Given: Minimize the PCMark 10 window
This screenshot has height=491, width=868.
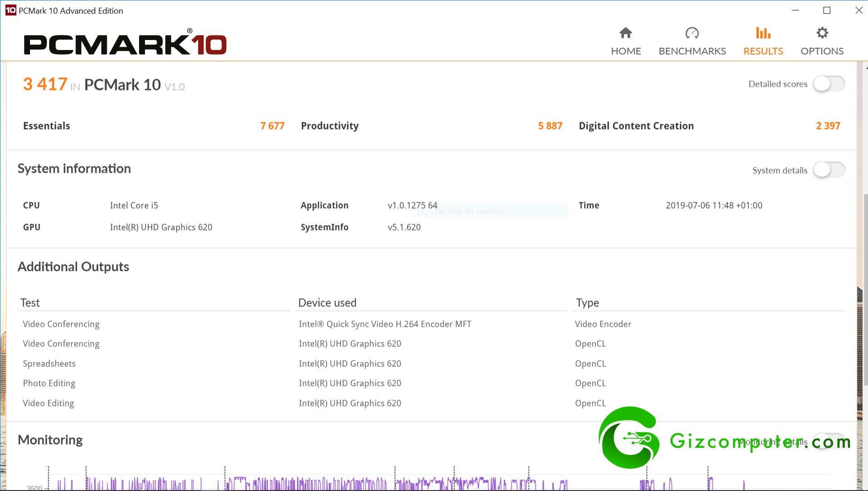Looking at the screenshot, I should click(x=795, y=10).
